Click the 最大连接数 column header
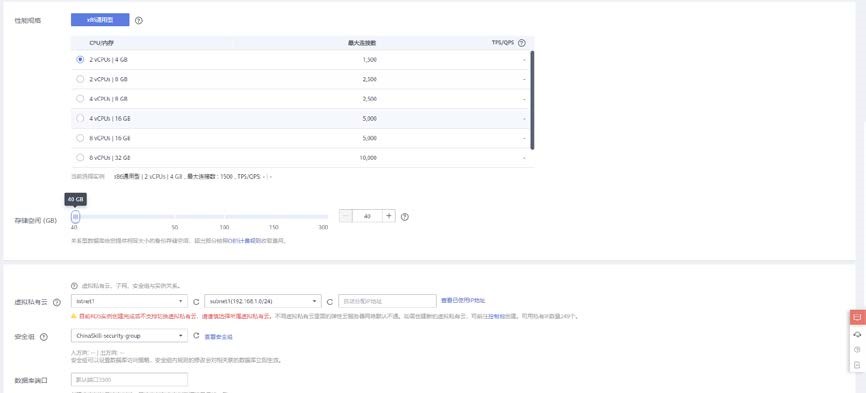 (362, 43)
